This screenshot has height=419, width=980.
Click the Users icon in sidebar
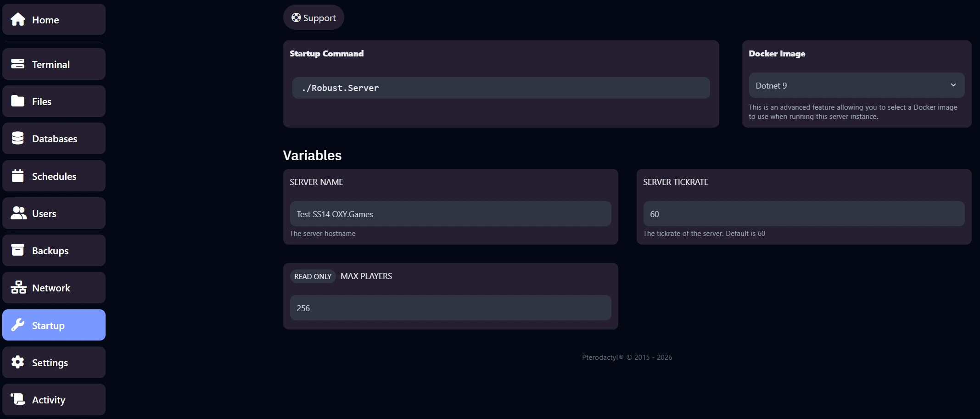(x=18, y=213)
